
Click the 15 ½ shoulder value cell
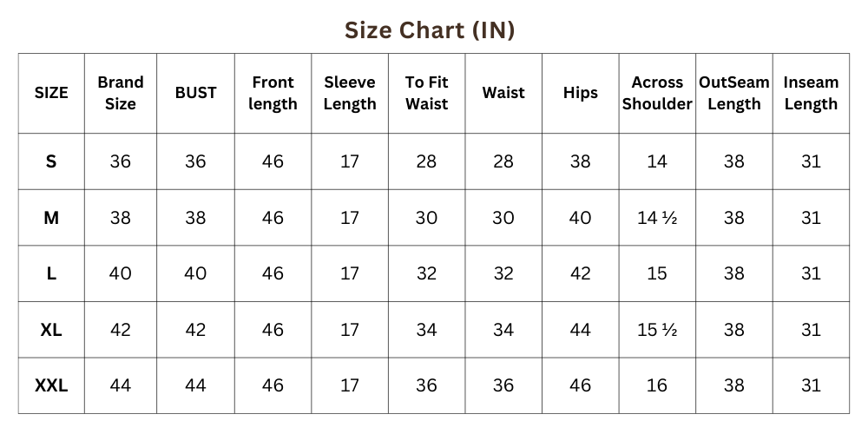coord(657,330)
